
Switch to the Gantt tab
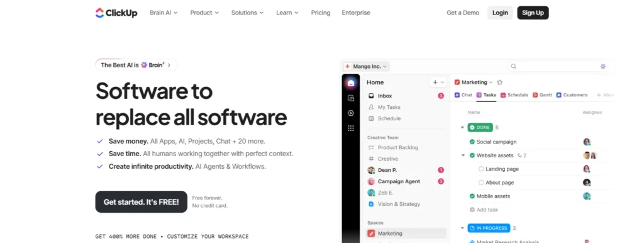(x=542, y=95)
